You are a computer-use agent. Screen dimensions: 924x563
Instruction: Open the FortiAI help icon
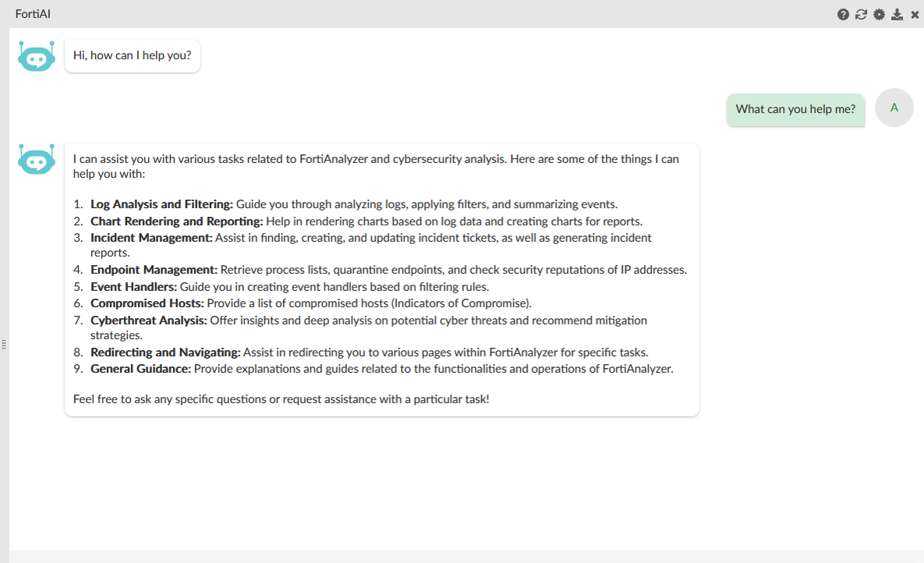pyautogui.click(x=843, y=14)
